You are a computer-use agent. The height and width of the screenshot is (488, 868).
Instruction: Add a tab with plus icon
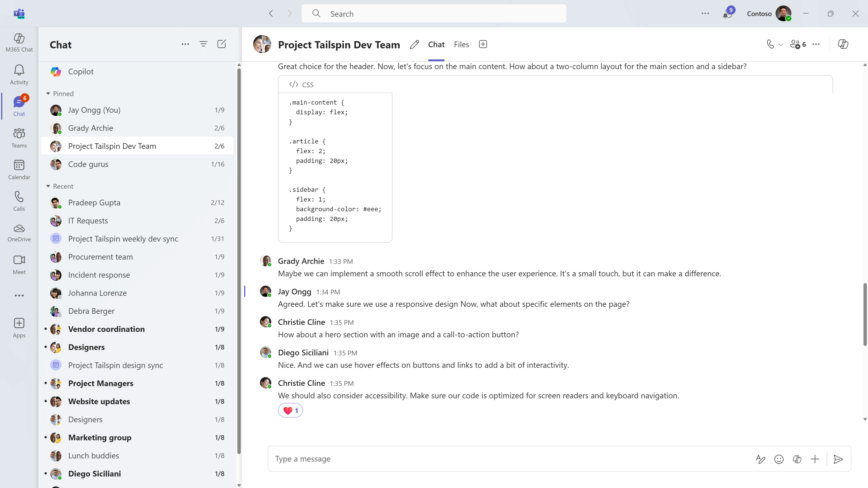point(483,45)
